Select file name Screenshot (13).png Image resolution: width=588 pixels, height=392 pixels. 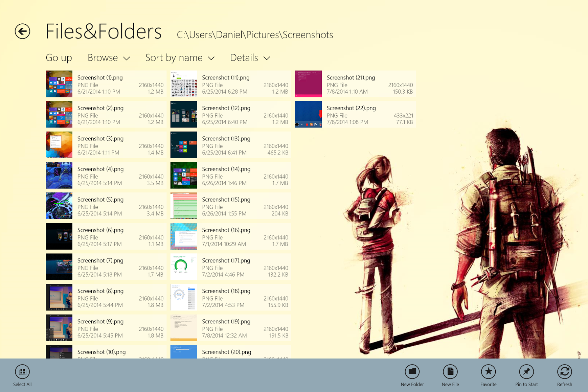pyautogui.click(x=226, y=139)
